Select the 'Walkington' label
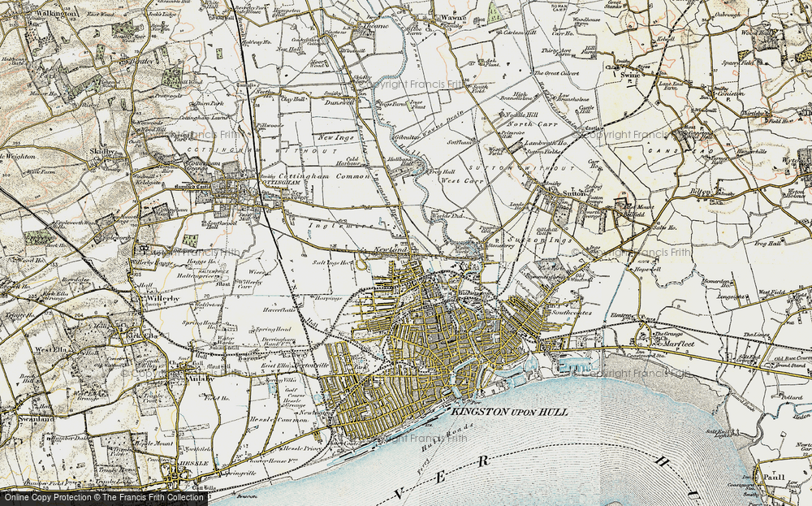Screen dimensions: 812x506 point(57,14)
